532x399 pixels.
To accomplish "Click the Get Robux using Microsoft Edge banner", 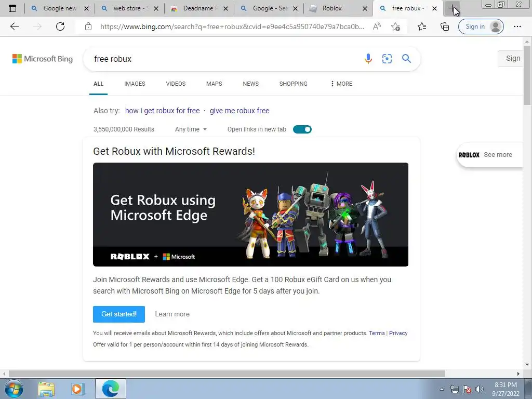I will pos(251,215).
